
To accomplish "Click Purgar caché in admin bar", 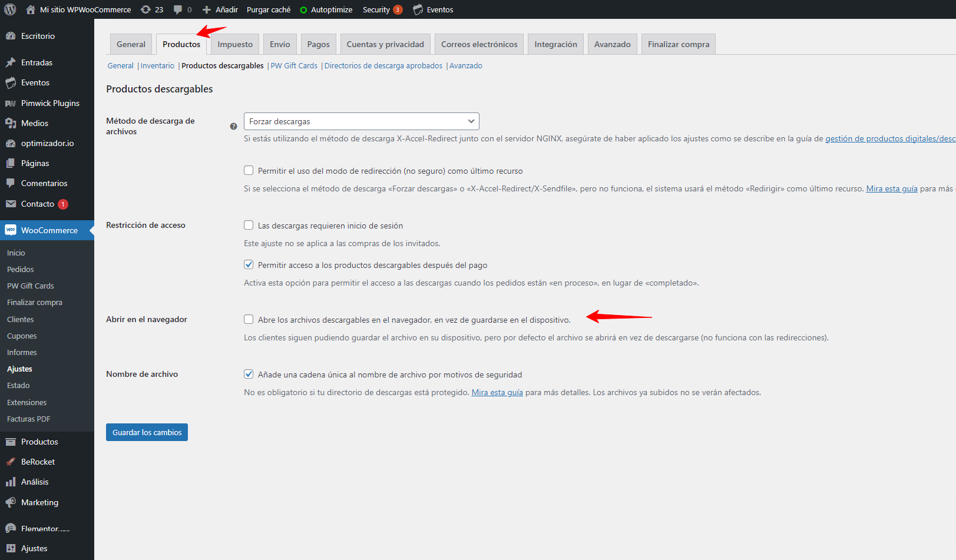I will point(269,9).
